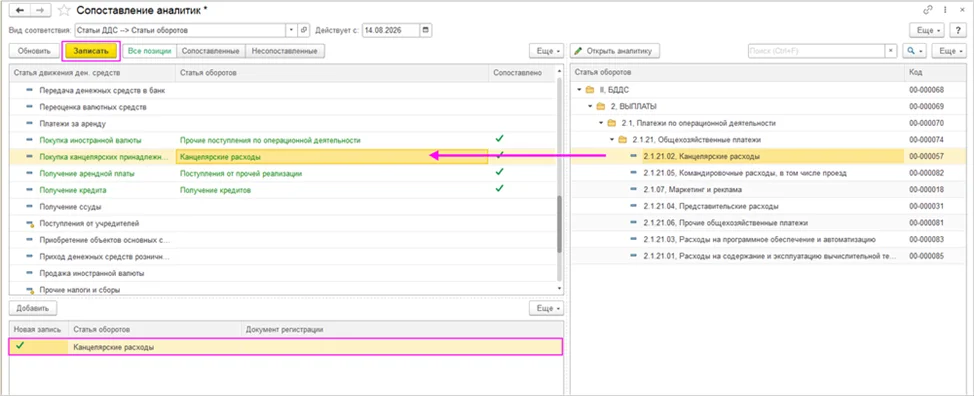Open the magnifier search dropdown
974x396 pixels.
[x=915, y=51]
